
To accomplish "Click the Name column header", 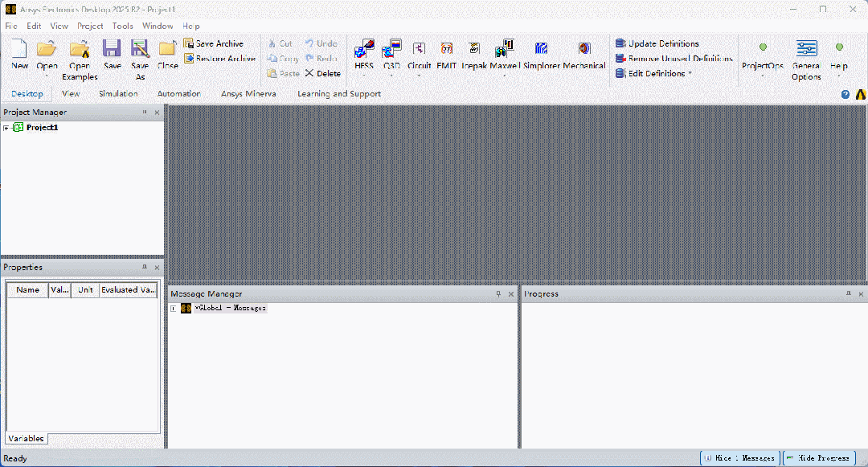I will 27,290.
